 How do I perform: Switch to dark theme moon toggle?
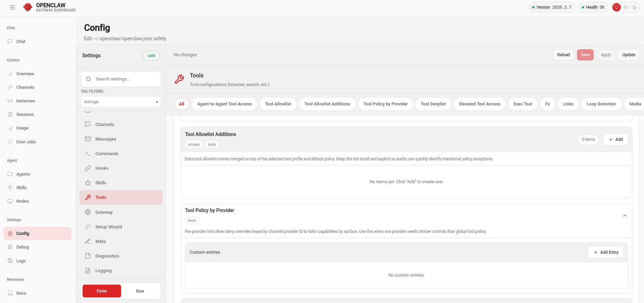(635, 7)
